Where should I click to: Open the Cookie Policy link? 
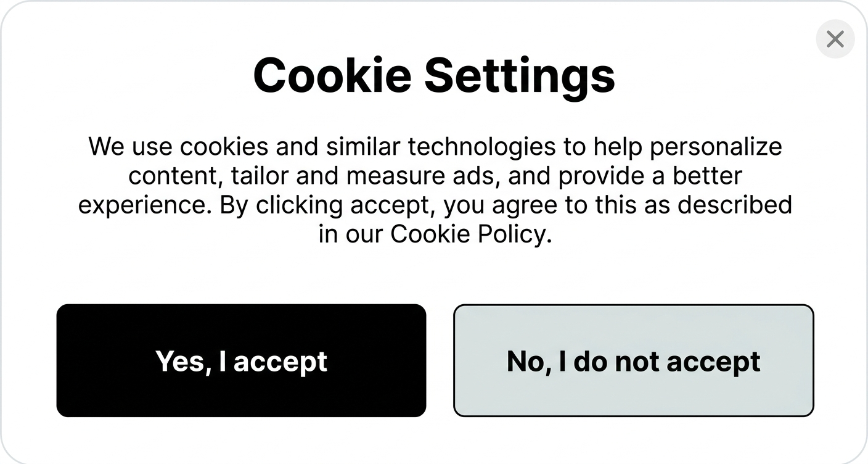coord(468,234)
